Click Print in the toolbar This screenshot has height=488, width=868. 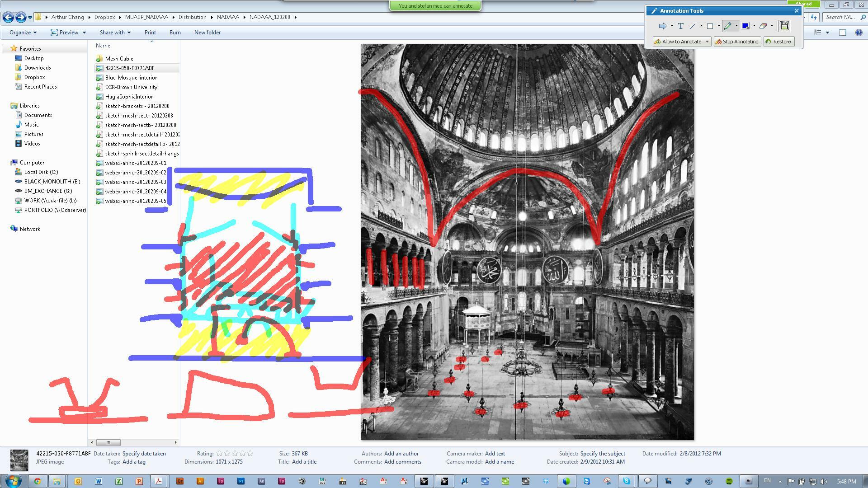pyautogui.click(x=150, y=33)
